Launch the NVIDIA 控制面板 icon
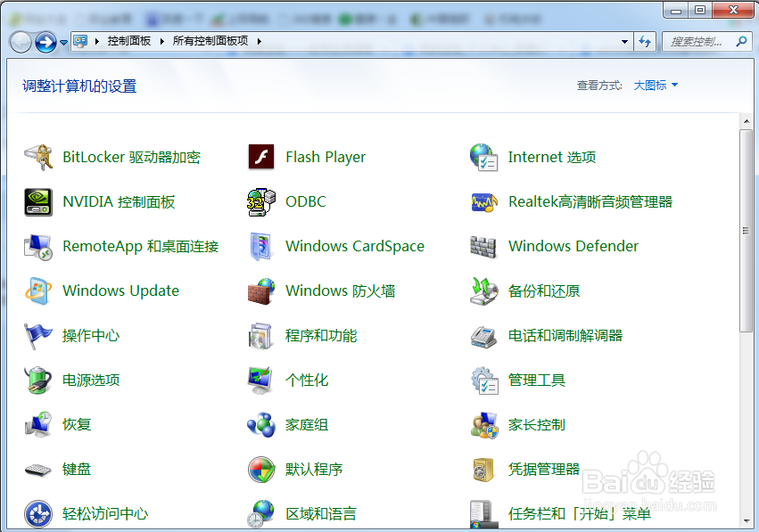Screen dimensions: 759x532 coord(38,201)
